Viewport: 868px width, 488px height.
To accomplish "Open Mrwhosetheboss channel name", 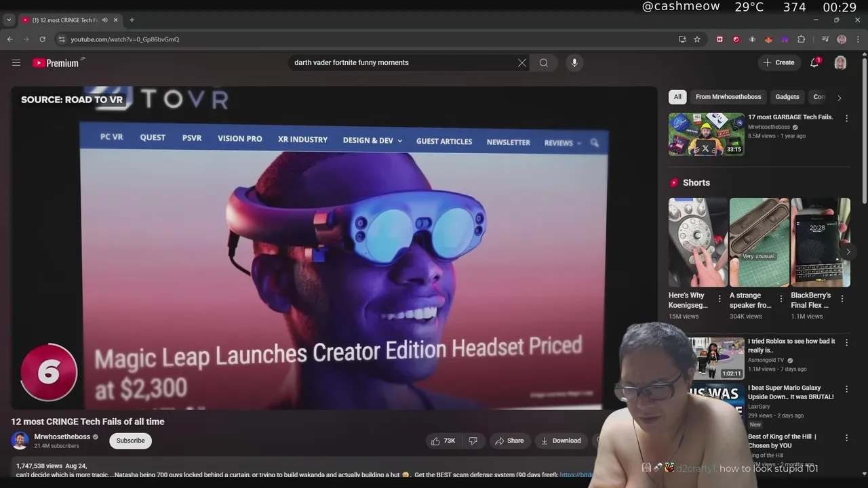I will click(62, 437).
